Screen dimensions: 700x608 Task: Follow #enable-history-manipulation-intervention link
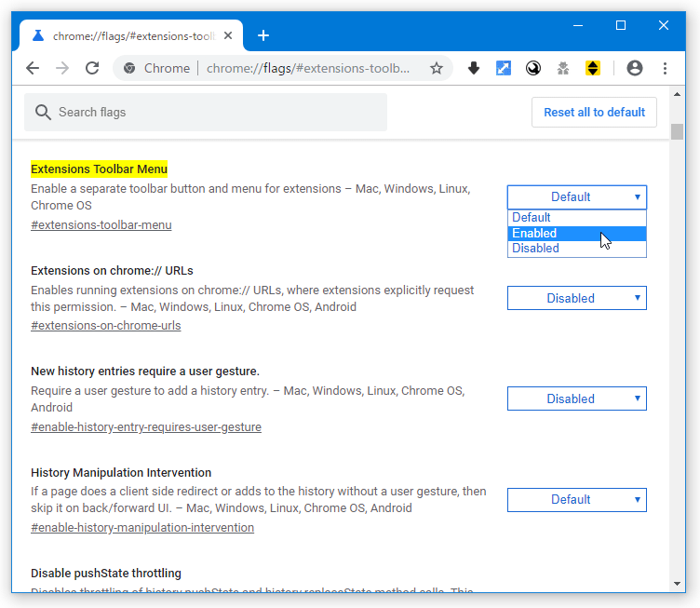click(142, 528)
